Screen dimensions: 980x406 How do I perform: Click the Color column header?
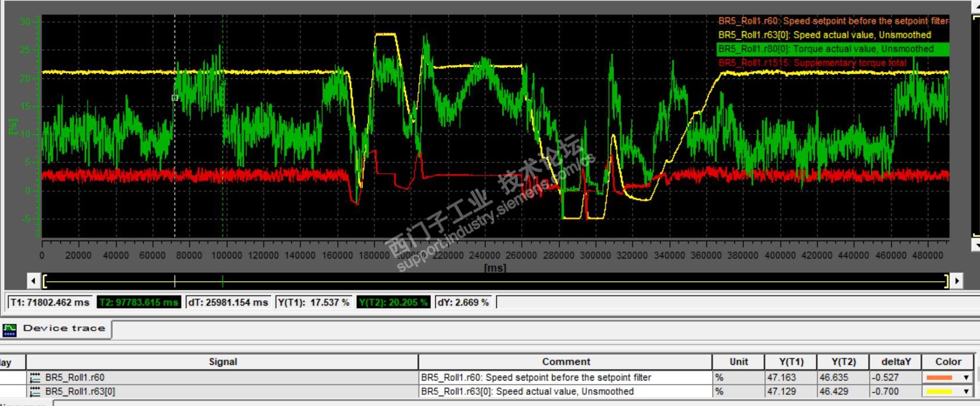(x=948, y=362)
